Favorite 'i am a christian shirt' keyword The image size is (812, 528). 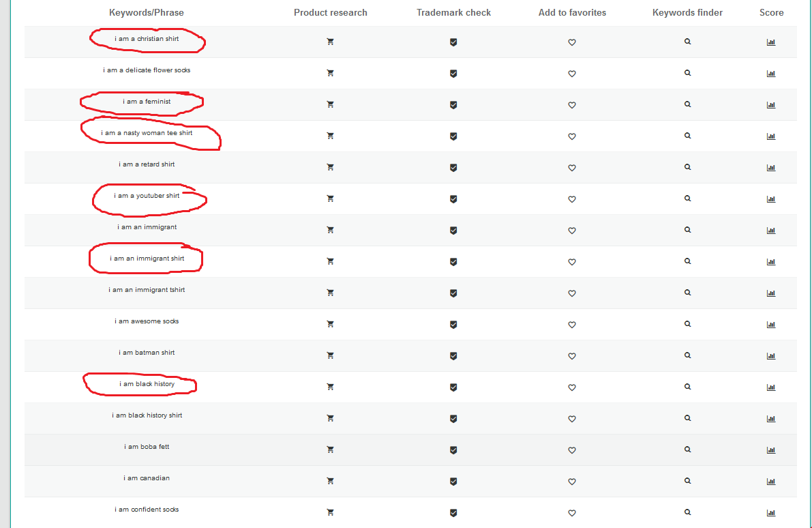tap(572, 42)
